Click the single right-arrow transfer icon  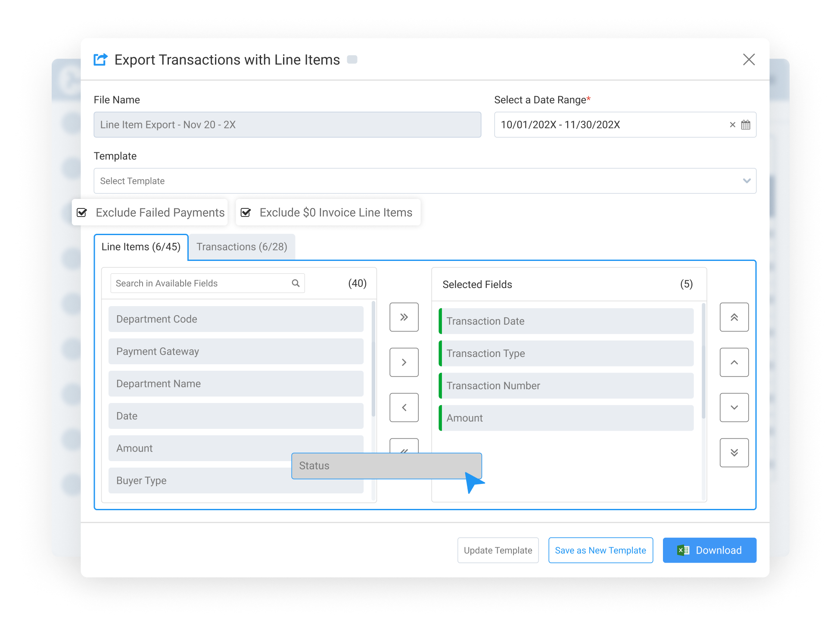pos(404,362)
